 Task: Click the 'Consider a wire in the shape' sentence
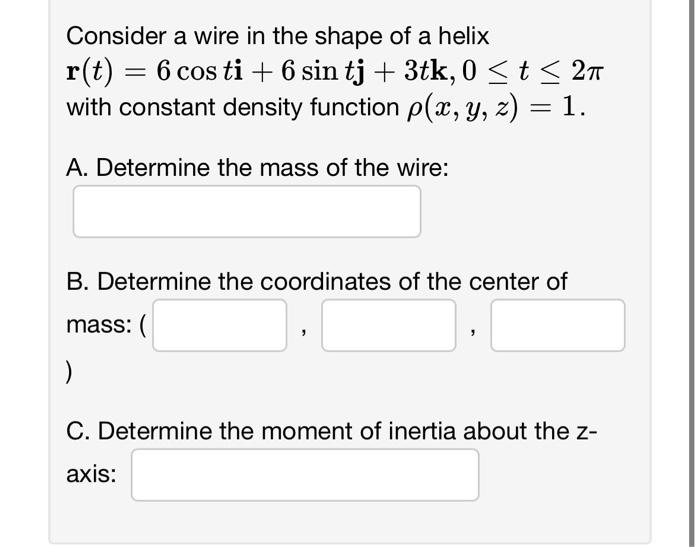(x=277, y=37)
